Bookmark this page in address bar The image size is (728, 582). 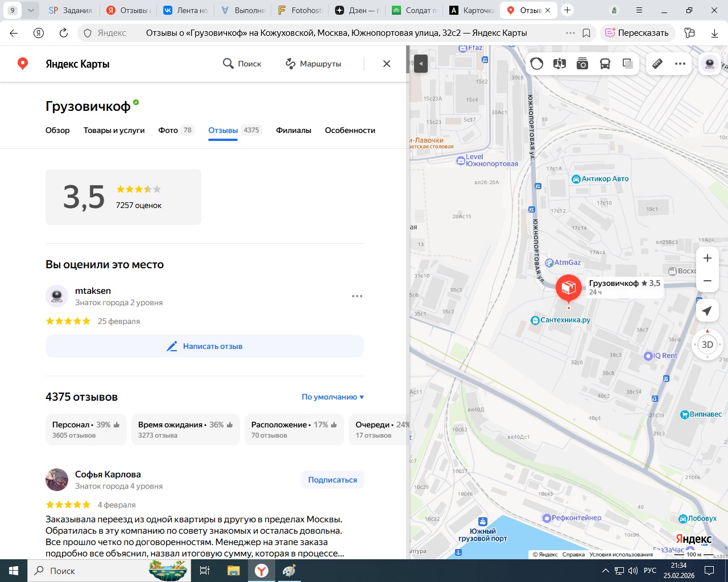586,33
